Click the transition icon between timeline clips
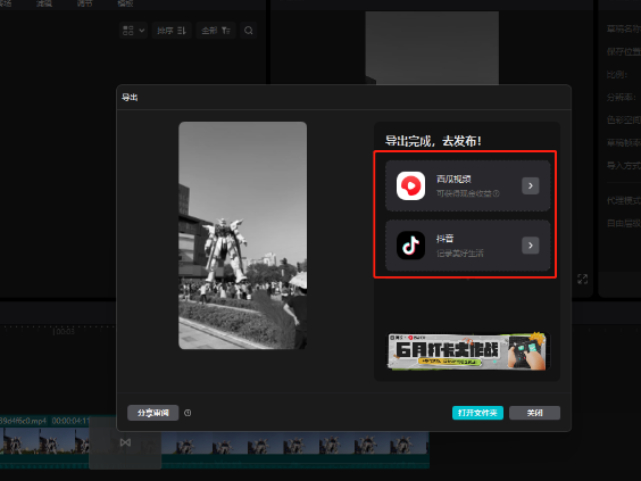Screen dimensions: 641x481 (126, 443)
